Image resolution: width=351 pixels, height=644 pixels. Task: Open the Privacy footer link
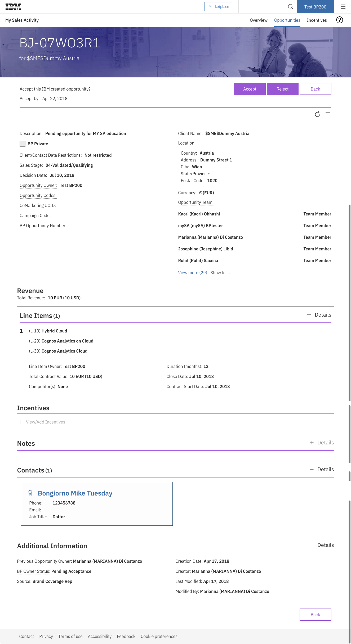[46, 636]
